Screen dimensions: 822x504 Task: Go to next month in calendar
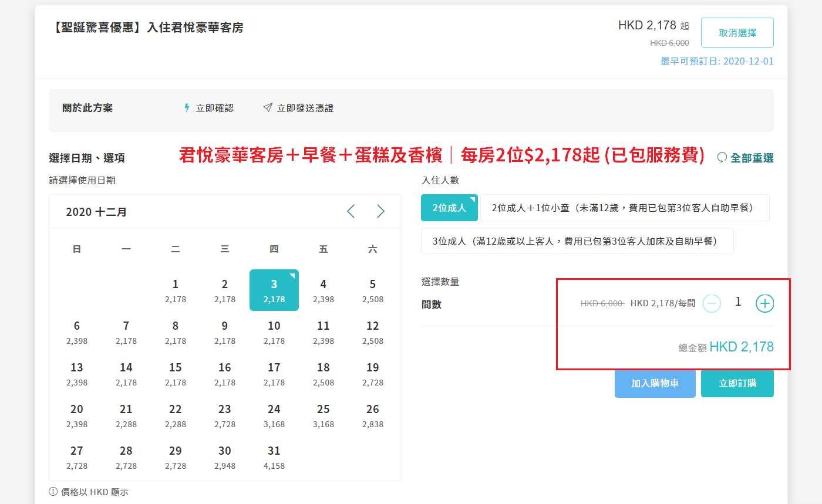[x=380, y=211]
